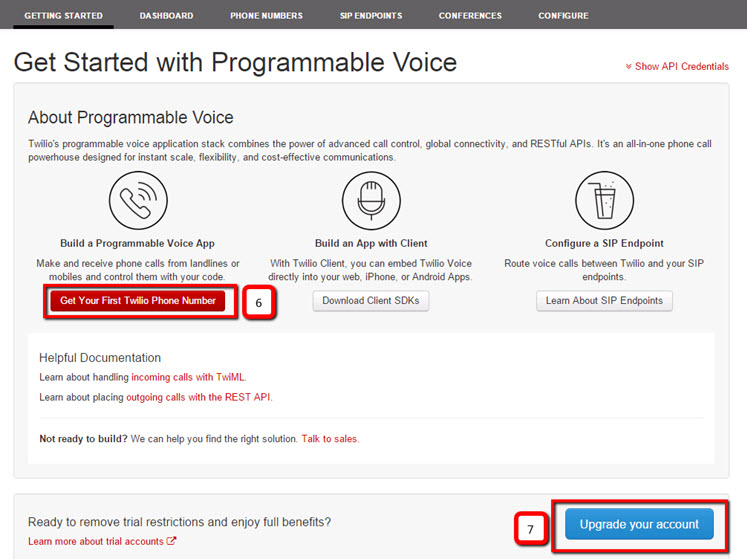Click Learn About SIP Endpoints button

pos(604,301)
